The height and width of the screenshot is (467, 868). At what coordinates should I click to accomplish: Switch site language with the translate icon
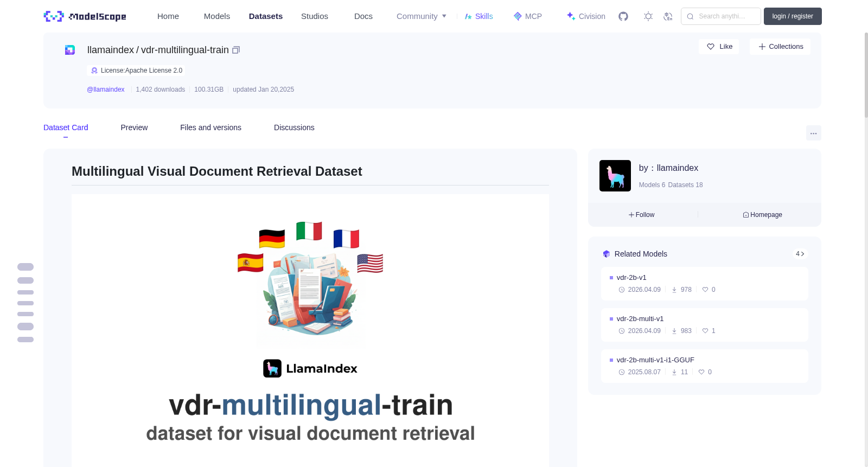[668, 16]
